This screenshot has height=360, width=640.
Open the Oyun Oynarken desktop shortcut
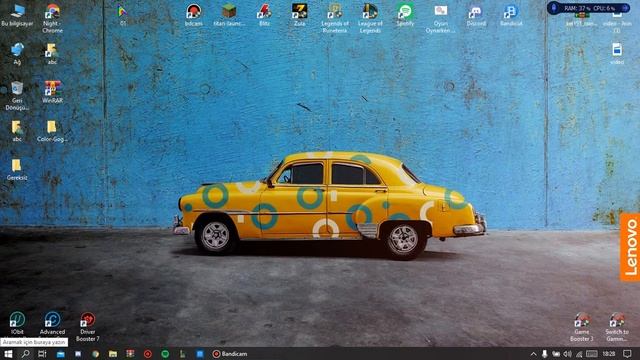440,18
